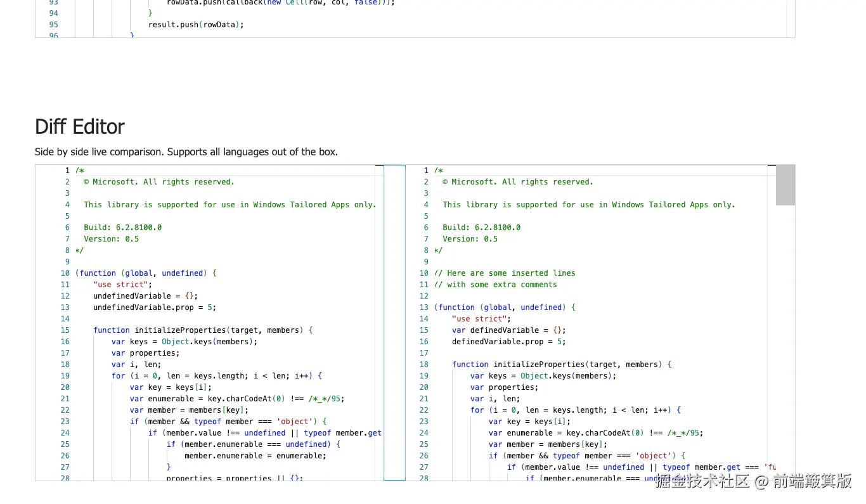Click left pane '(function (global, undefined) {' line

146,273
